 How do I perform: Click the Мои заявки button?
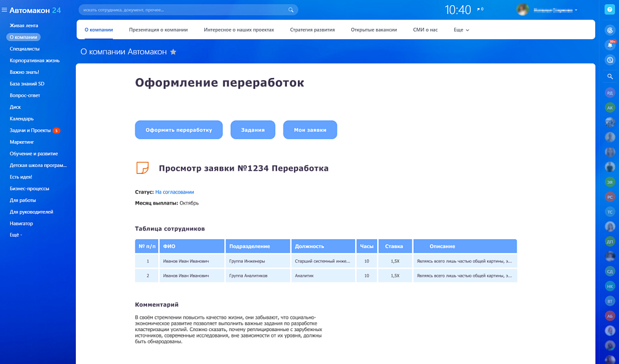[x=310, y=130]
